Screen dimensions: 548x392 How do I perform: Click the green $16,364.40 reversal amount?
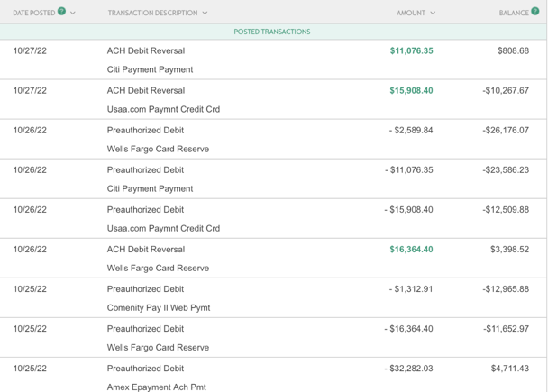tap(411, 250)
